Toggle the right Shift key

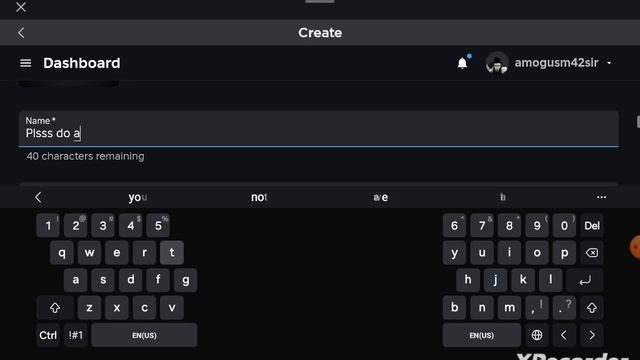click(592, 307)
